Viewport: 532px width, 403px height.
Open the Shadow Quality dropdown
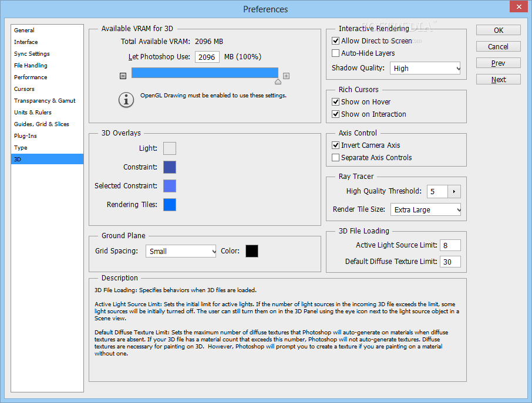(x=425, y=68)
